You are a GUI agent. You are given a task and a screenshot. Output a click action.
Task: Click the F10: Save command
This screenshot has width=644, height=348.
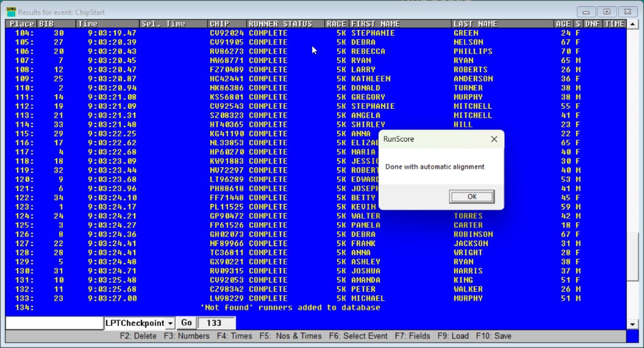click(494, 336)
